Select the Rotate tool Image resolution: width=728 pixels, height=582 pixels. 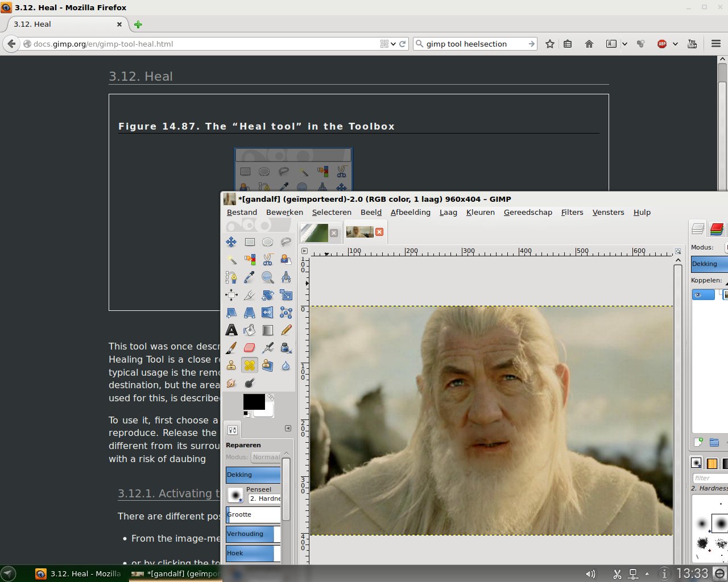click(x=267, y=295)
